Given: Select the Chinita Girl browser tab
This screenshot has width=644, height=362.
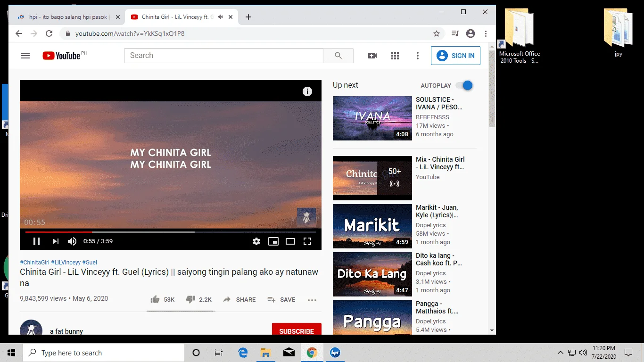Looking at the screenshot, I should point(182,17).
